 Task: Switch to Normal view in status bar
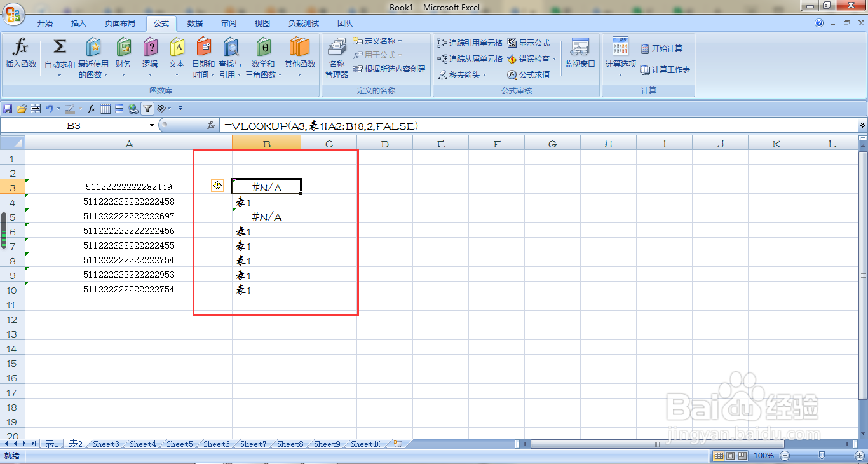point(719,456)
